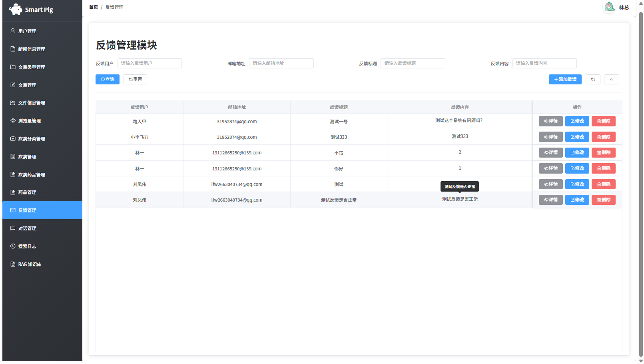Open 疾病药品管理 in the sidebar

(42, 174)
